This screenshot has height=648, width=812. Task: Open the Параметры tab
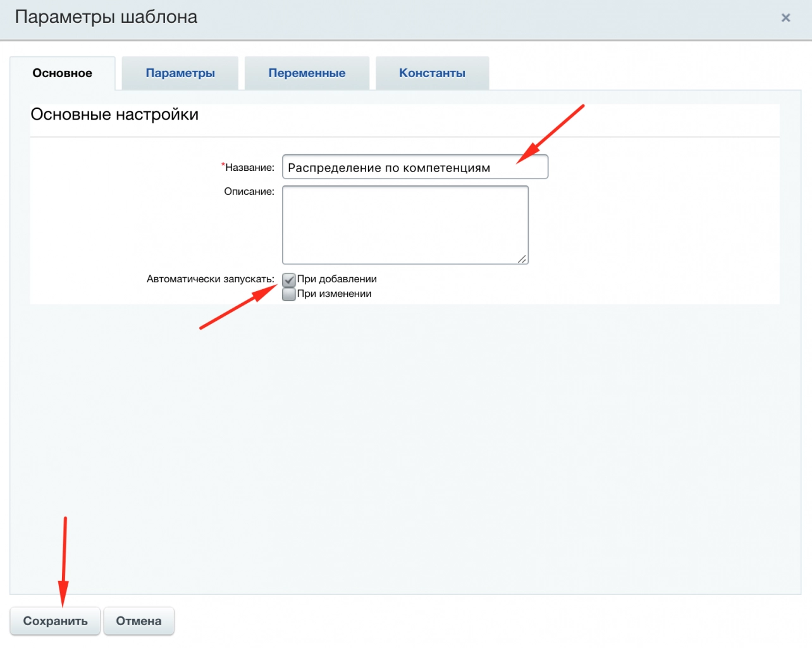(x=180, y=73)
